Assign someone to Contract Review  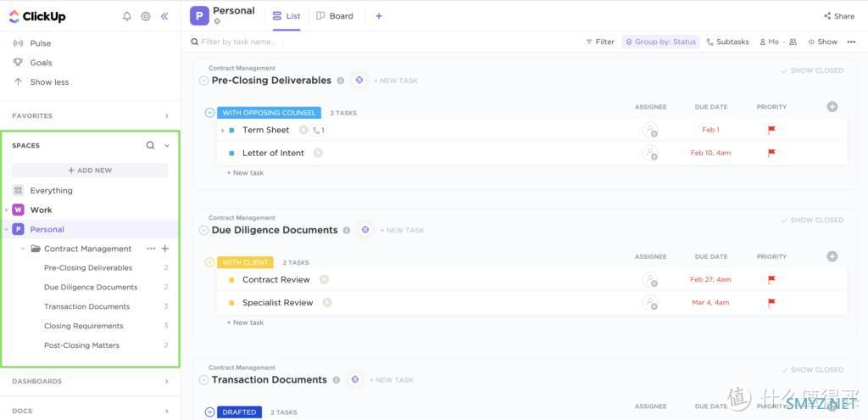tap(650, 280)
